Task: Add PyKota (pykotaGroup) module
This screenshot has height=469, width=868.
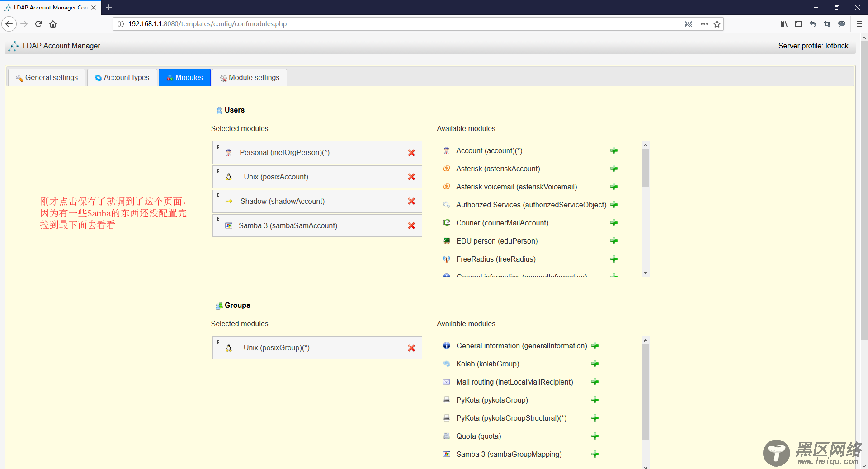Action: [595, 400]
